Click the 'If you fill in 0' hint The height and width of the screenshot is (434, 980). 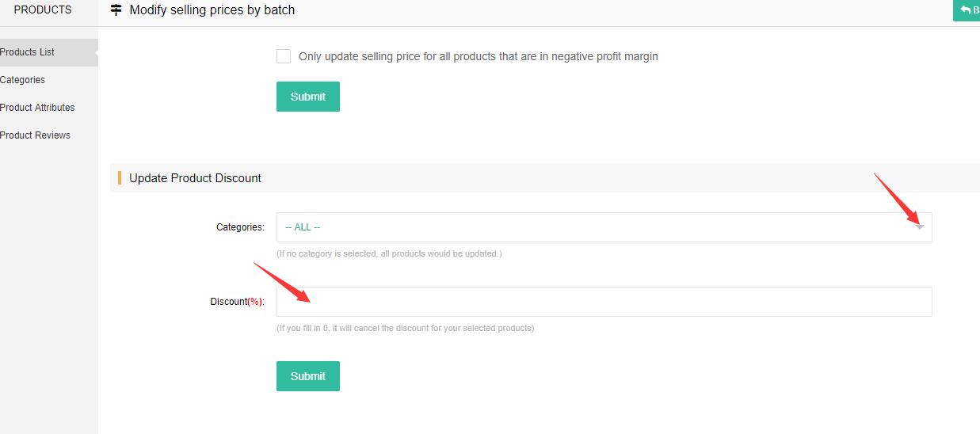405,328
